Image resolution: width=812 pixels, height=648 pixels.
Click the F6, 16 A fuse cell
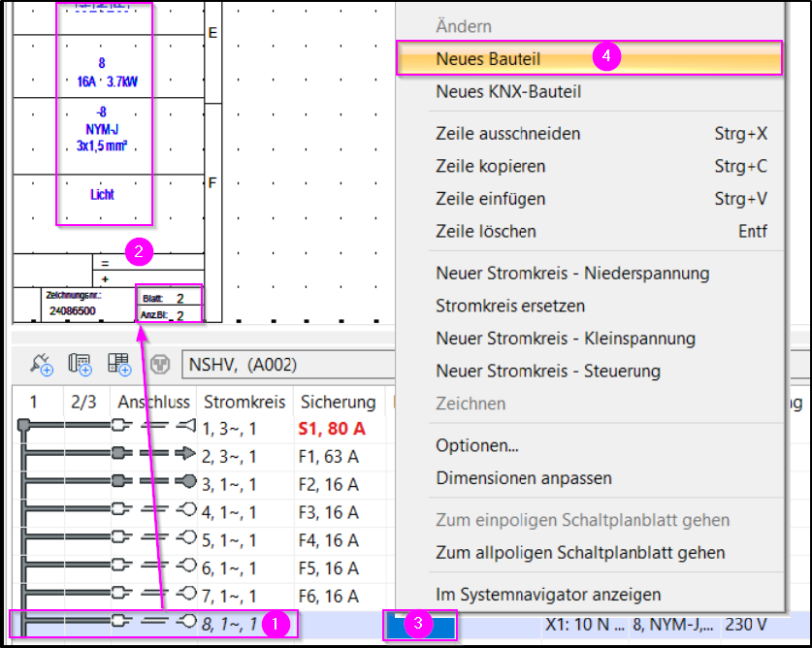pyautogui.click(x=328, y=597)
